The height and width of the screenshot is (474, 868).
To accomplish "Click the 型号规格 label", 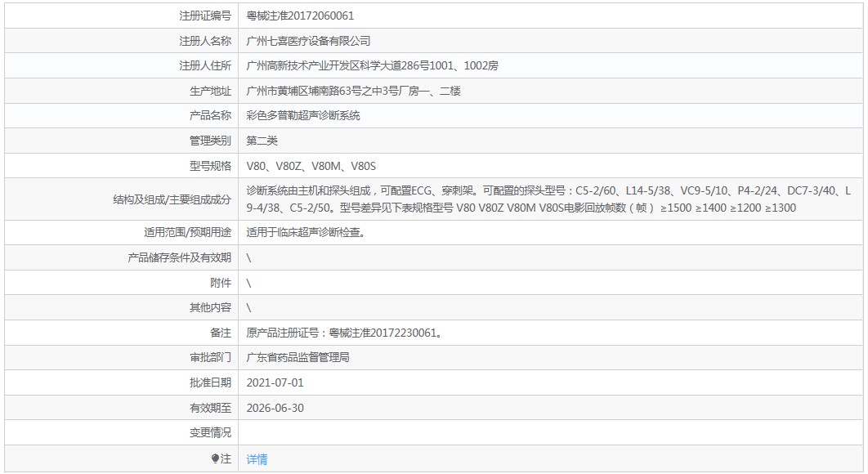I will [210, 166].
